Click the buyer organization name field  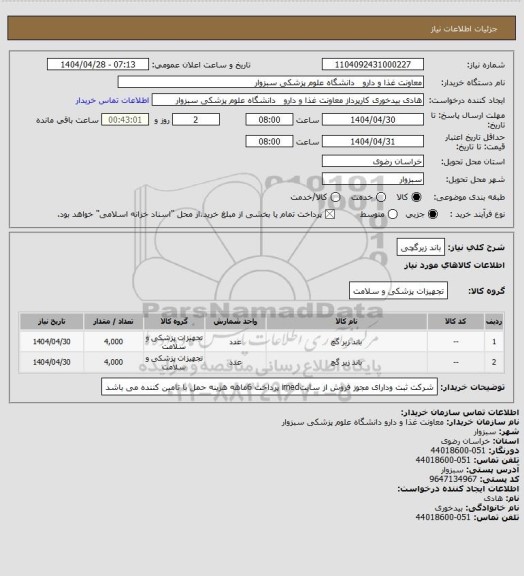[x=270, y=82]
